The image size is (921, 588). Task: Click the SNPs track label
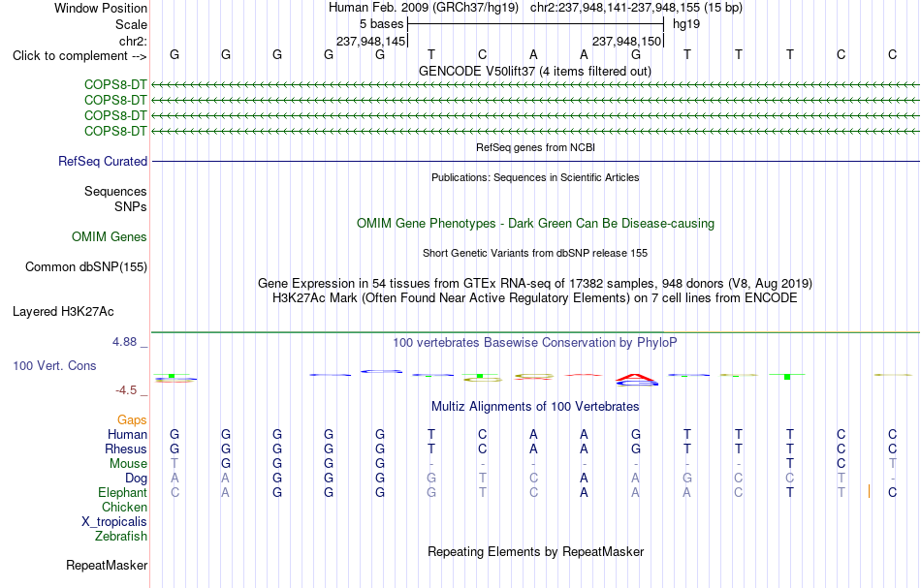131,206
